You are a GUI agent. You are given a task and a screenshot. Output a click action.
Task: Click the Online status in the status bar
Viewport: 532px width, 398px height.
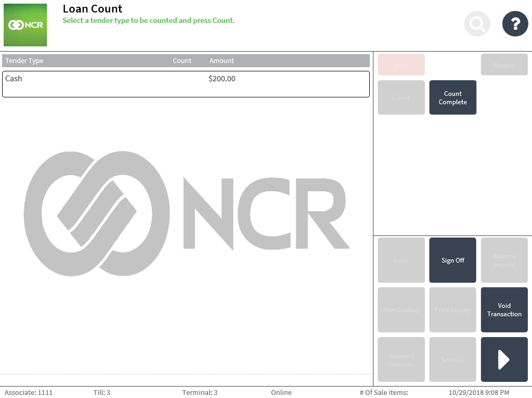tap(281, 392)
